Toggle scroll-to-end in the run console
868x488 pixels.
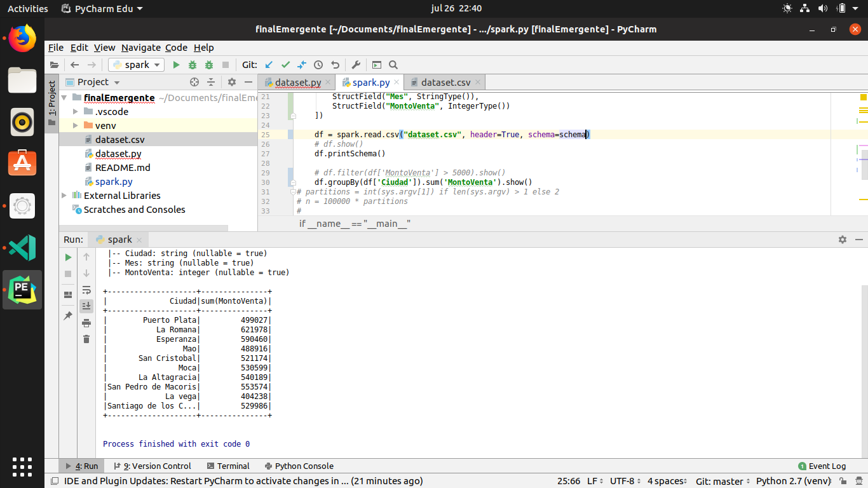point(86,306)
